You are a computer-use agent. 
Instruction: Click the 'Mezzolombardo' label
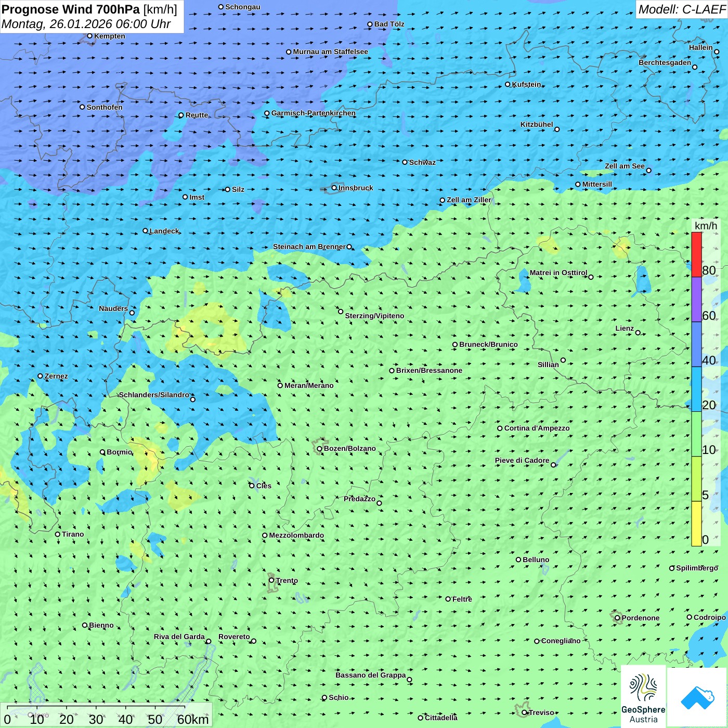pos(296,535)
